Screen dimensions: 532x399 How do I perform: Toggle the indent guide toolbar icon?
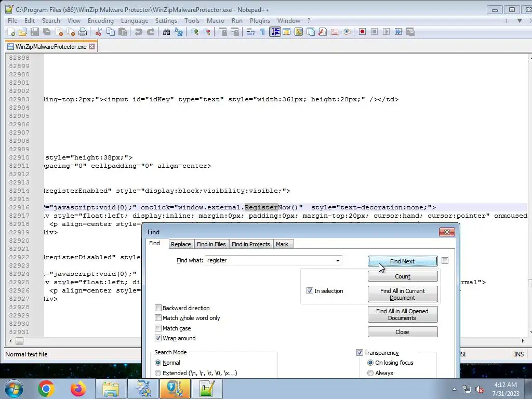click(275, 32)
